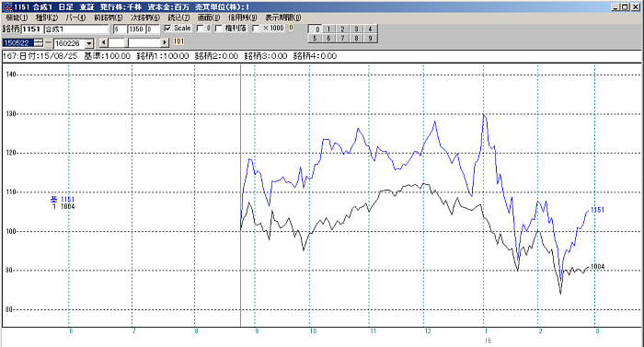Click the start date 150522 spinner arrows
Viewport: 644px width, 347px height.
[x=39, y=42]
